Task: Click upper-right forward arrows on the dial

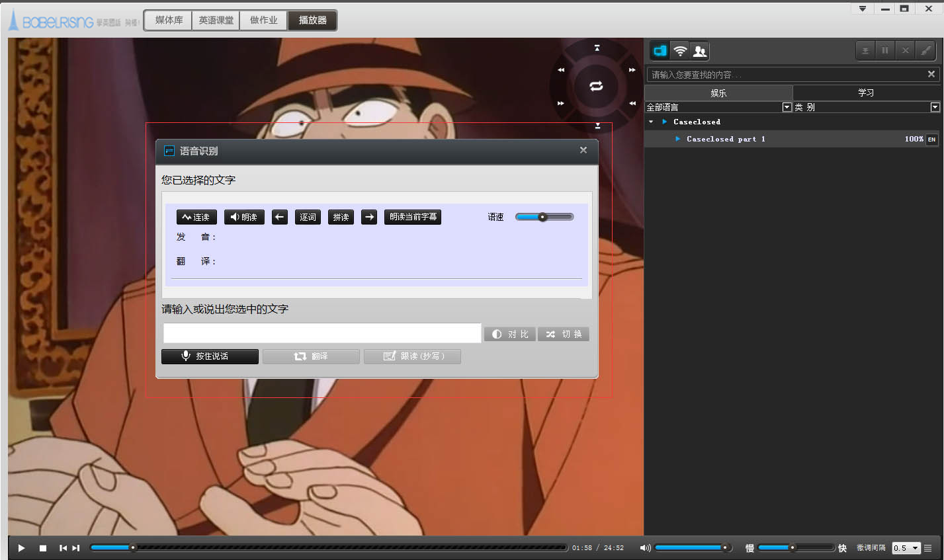Action: 632,69
